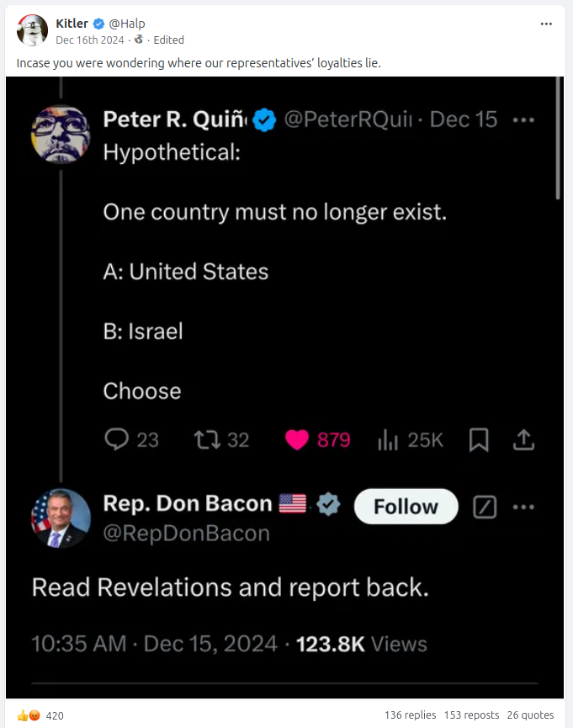This screenshot has width=573, height=728.
Task: View edit history via Edited label
Action: click(168, 40)
